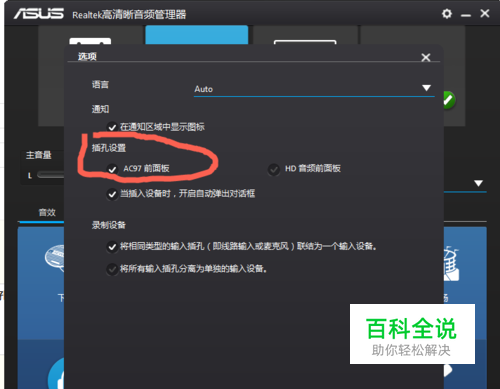Toggle 在通知区域中显示图标 checkbox

[112, 127]
